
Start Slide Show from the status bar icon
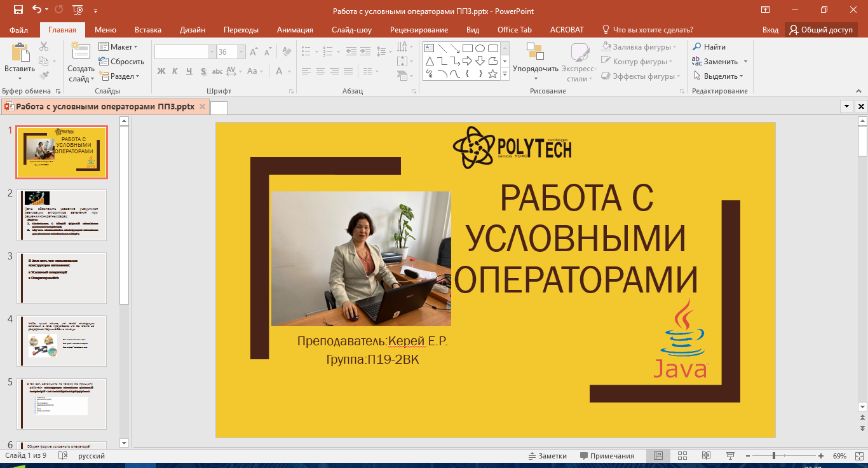pos(731,456)
